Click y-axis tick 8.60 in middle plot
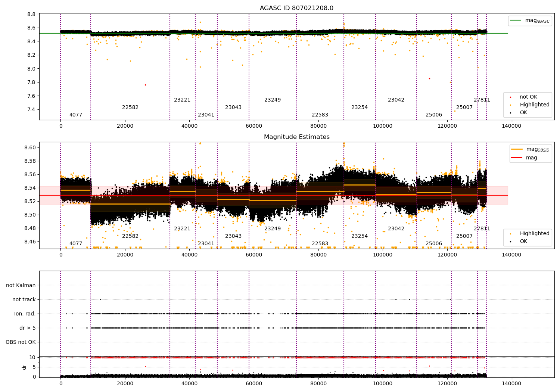560x392 pixels. [x=30, y=147]
